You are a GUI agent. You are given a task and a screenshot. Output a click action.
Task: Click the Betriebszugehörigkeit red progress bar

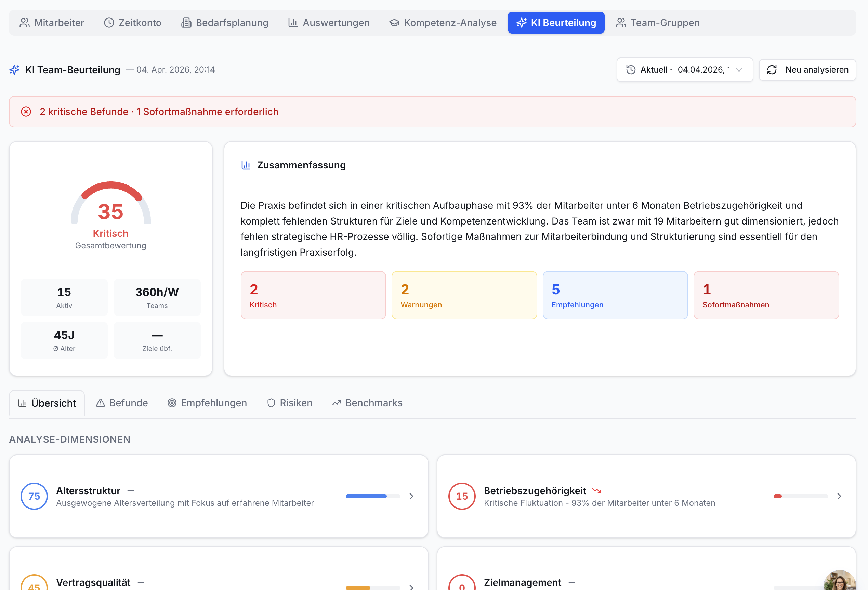(x=801, y=496)
